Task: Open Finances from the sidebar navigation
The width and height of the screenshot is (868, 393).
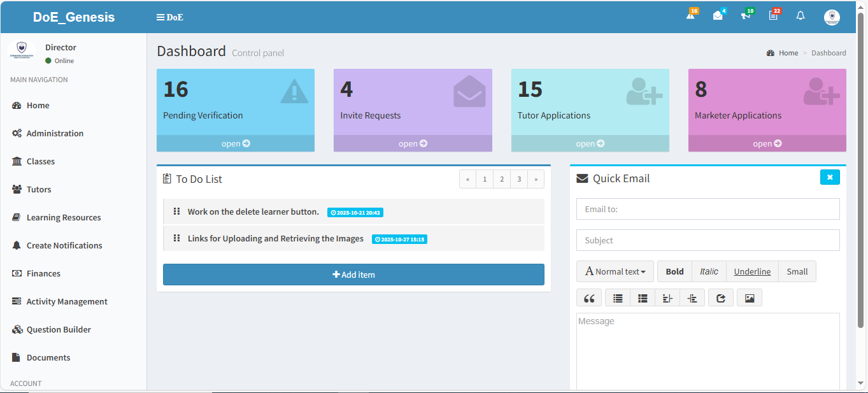Action: 43,273
